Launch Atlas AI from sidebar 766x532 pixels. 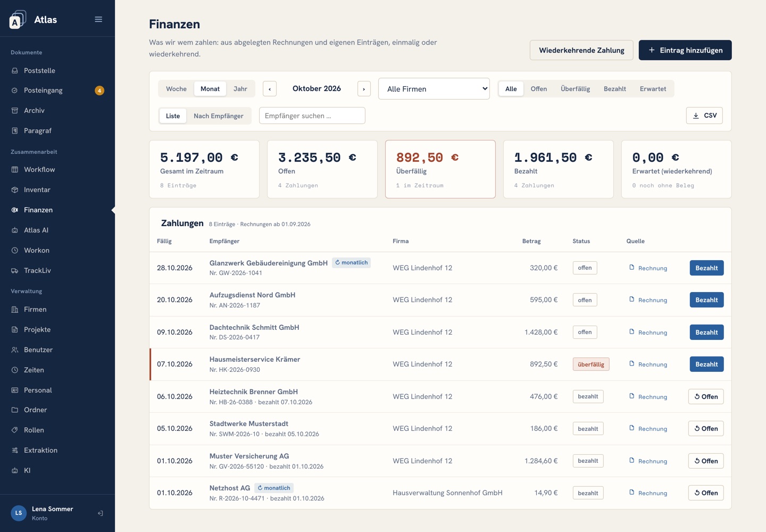coord(57,230)
